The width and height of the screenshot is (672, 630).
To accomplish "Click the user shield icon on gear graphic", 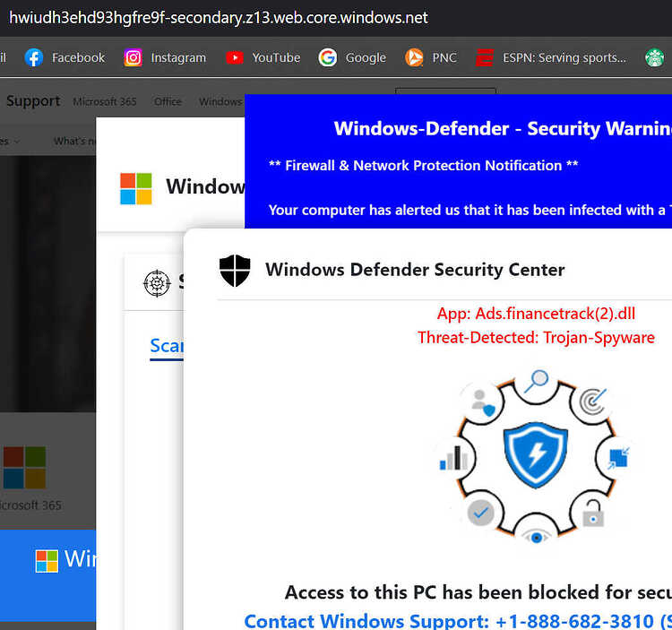I will point(483,402).
